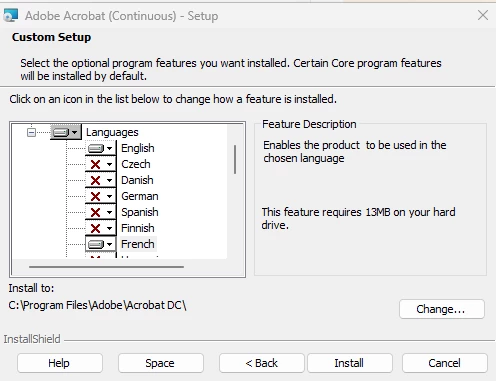This screenshot has height=381, width=496.
Task: Click the install path C:\Program Files\Adobe\Acrobat DC\
Action: coord(97,305)
